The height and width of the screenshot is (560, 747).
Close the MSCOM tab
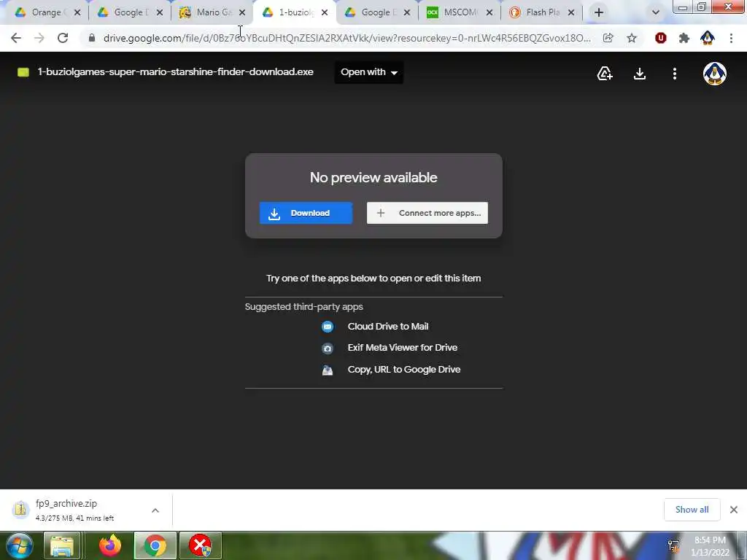(x=489, y=12)
